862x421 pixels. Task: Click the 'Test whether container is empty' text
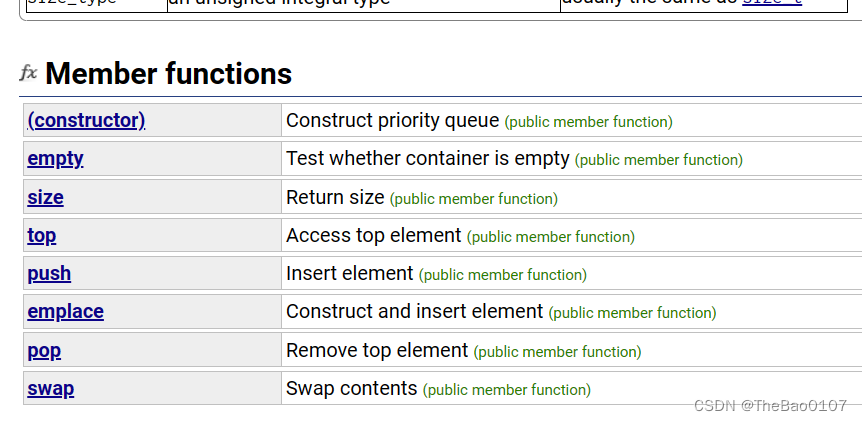427,159
